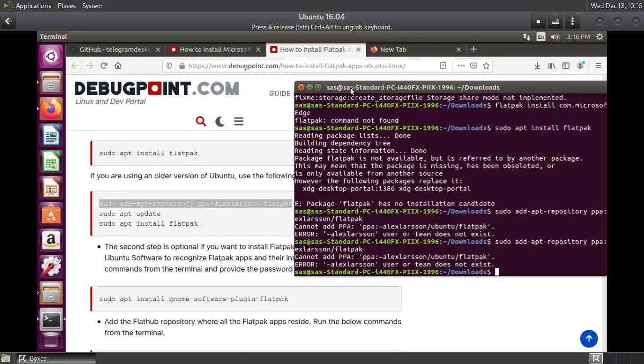
Task: Click the terminal title bar text
Action: click(x=413, y=87)
